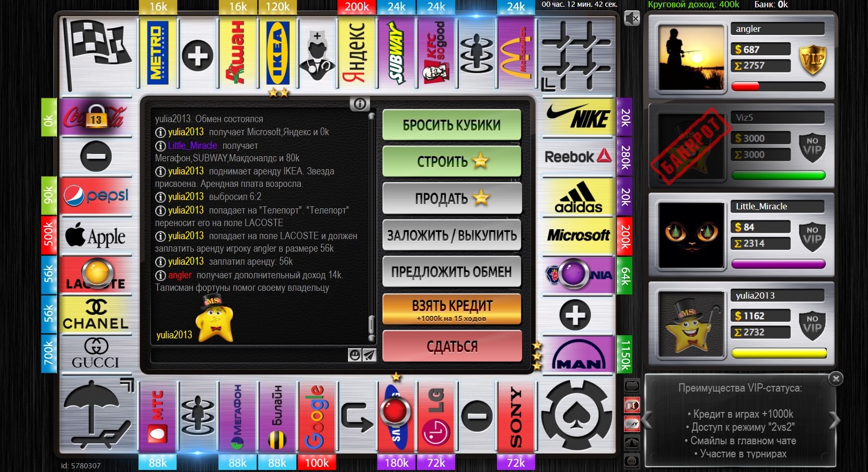
Task: Select the NIKE property tile
Action: 578,118
